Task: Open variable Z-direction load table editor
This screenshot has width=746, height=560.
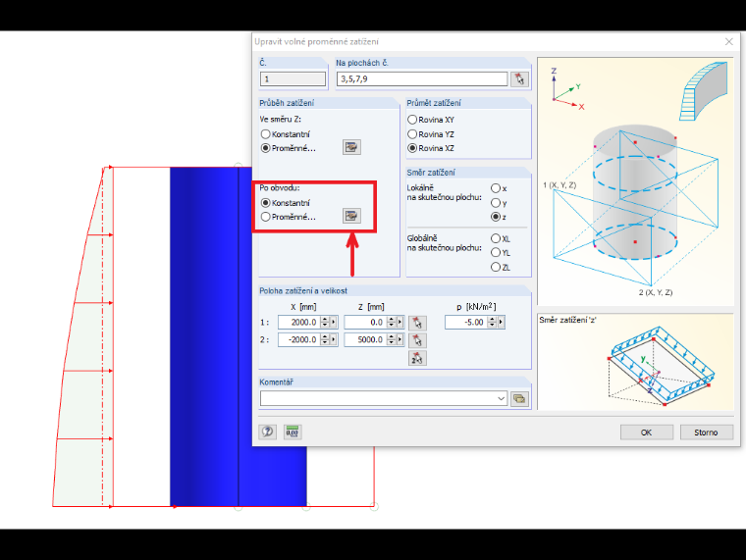Action: click(x=351, y=147)
